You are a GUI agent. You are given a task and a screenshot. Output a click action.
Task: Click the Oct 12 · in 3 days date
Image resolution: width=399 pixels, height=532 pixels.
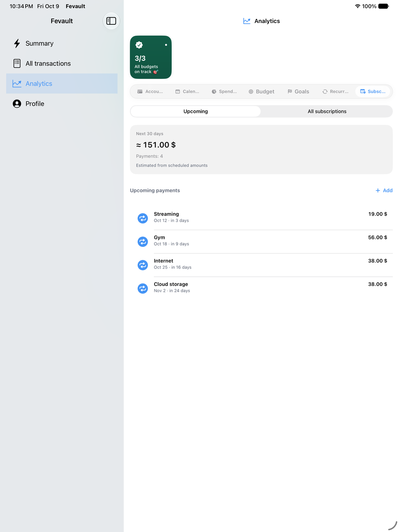(171, 221)
